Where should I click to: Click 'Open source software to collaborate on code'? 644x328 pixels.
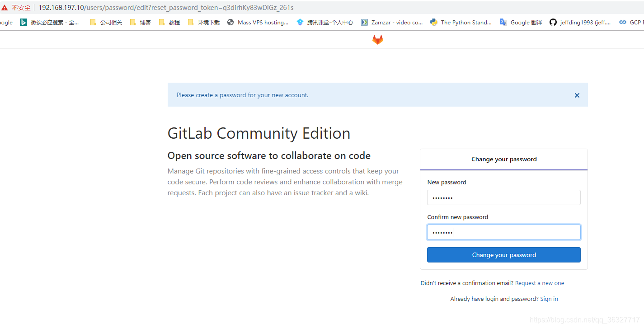click(x=269, y=156)
